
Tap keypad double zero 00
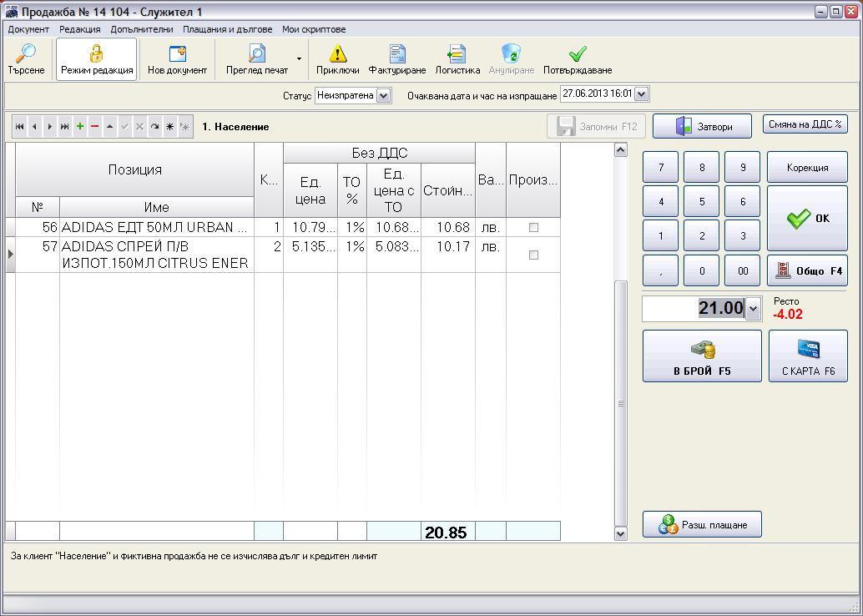(743, 270)
